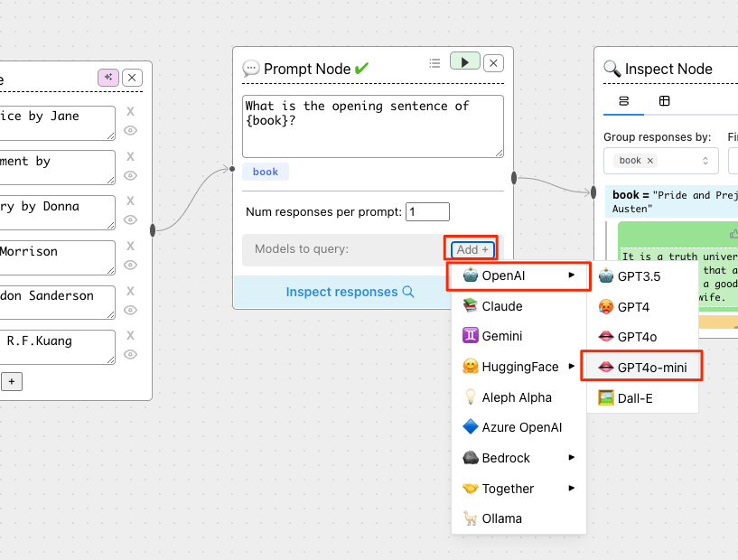This screenshot has height=560, width=738.
Task: Run the Prompt Node with the play button
Action: 464,61
